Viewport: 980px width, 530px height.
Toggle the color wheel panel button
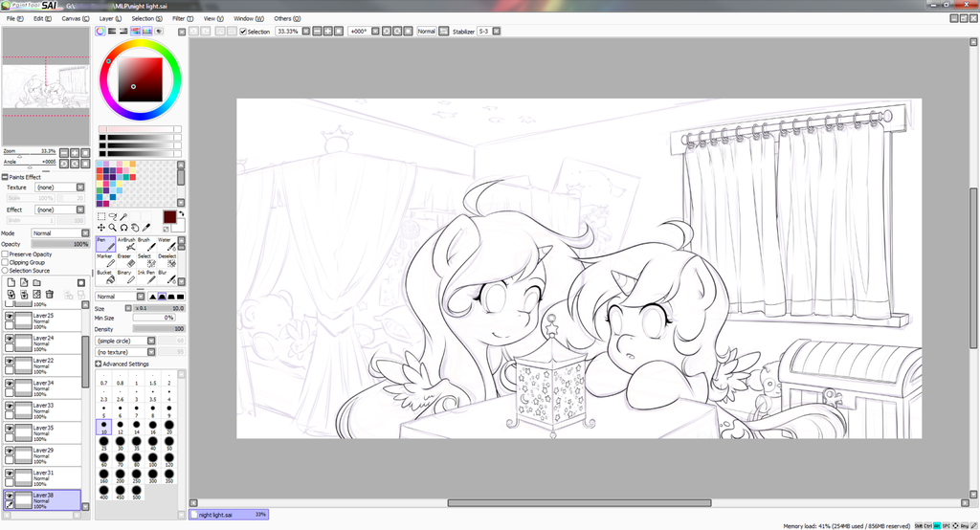tap(100, 31)
